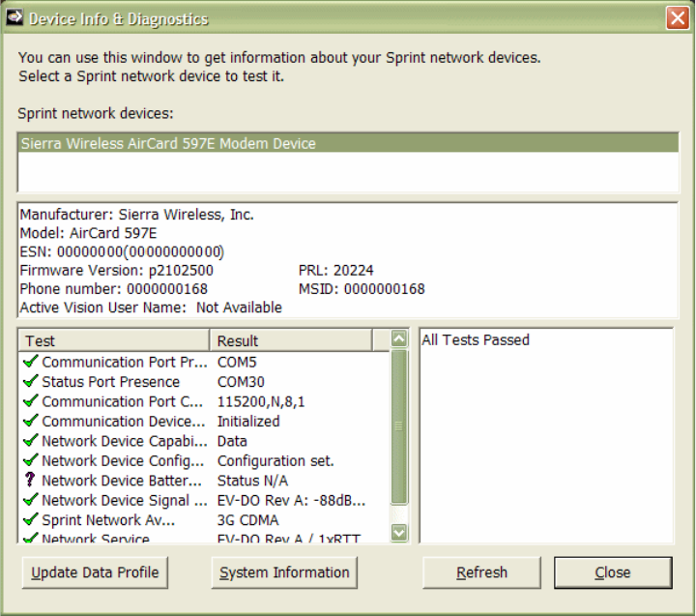
Task: Click the MSID: 0000000168 text
Action: tap(362, 289)
